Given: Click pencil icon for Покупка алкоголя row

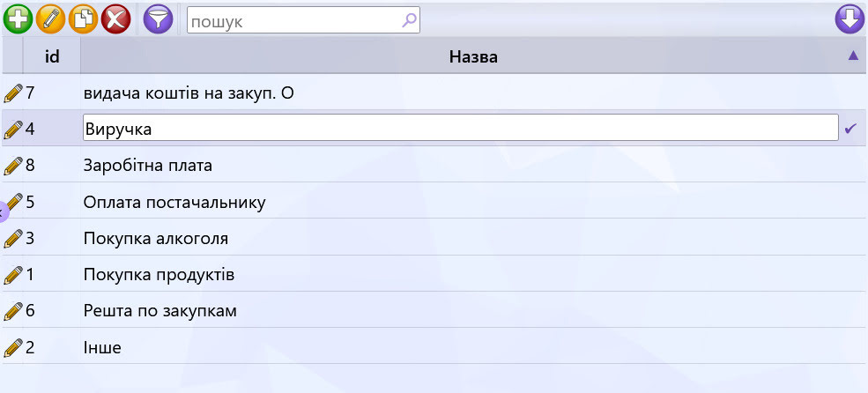Looking at the screenshot, I should [x=13, y=239].
